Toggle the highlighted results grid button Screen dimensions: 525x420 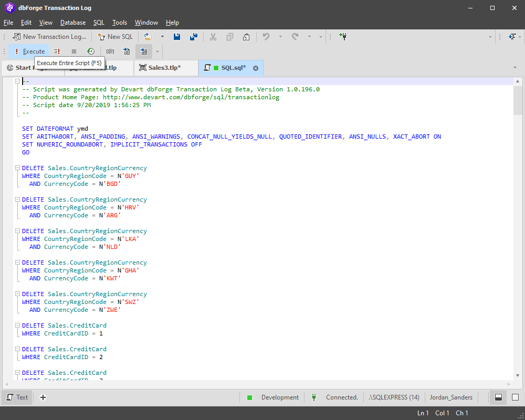pos(144,51)
